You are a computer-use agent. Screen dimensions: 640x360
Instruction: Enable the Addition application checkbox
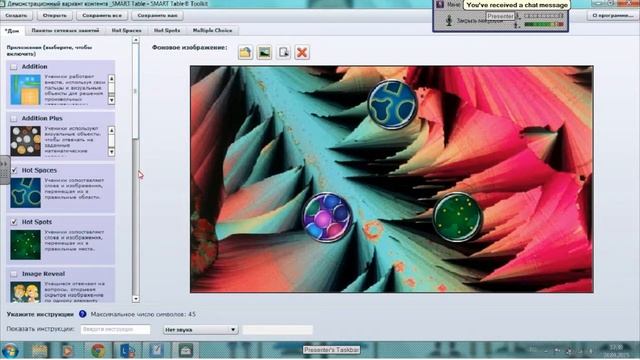pyautogui.click(x=14, y=67)
